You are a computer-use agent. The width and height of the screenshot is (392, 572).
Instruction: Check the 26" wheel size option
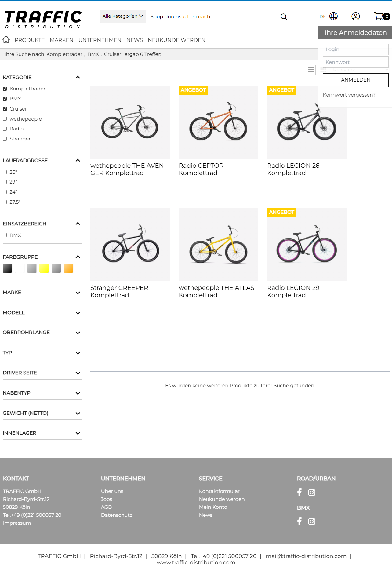click(x=5, y=172)
